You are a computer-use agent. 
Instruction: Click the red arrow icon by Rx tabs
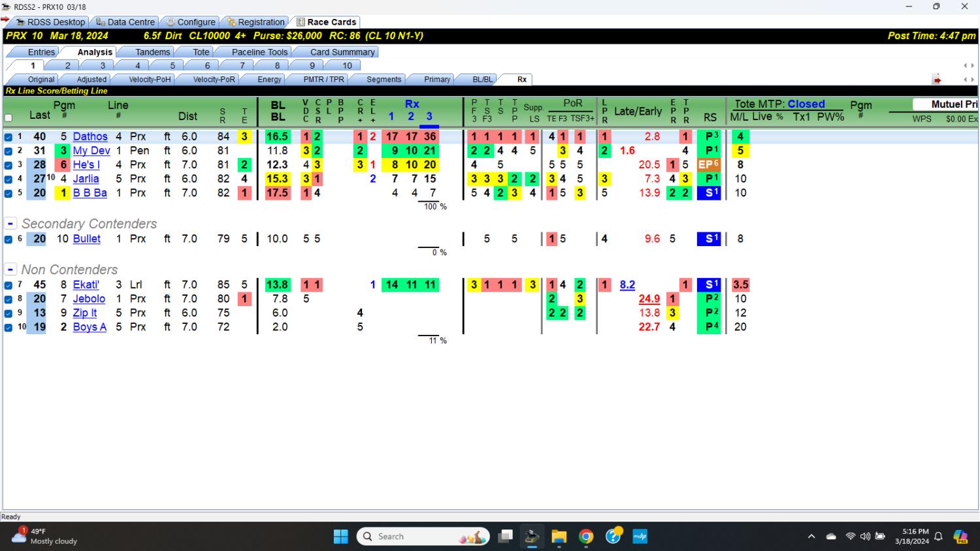pos(937,80)
